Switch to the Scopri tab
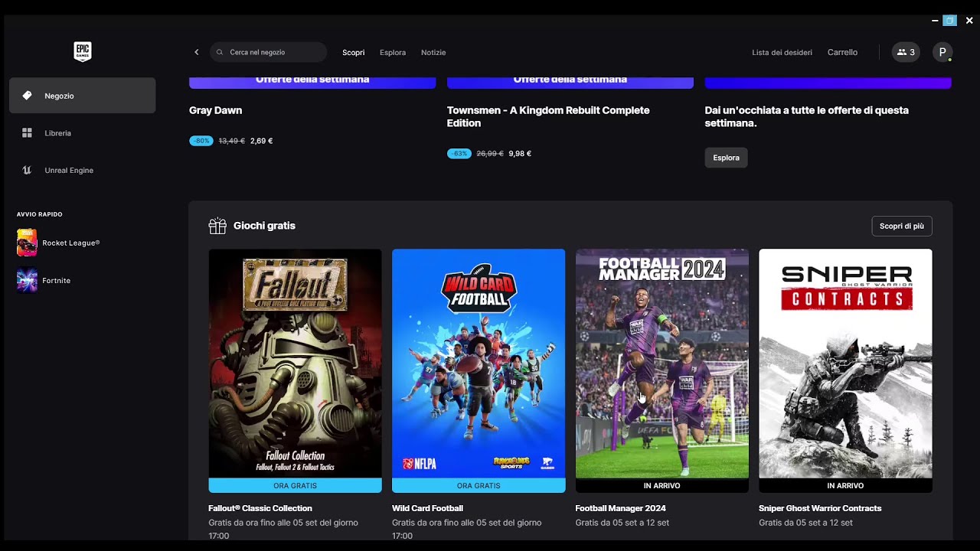This screenshot has height=551, width=980. [353, 53]
